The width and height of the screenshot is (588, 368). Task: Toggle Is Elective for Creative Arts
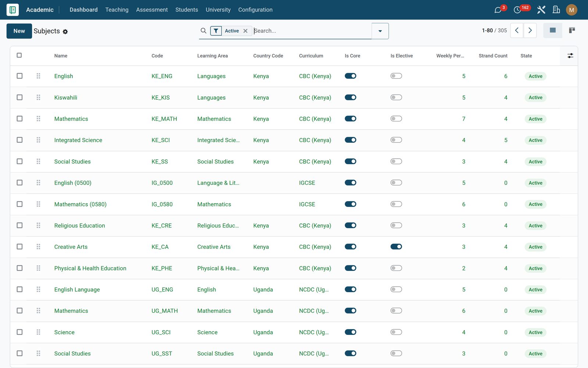(x=396, y=247)
